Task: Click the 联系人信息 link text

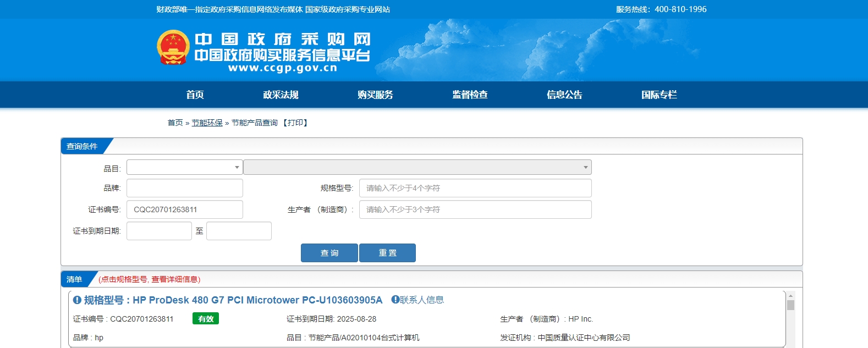Action: [422, 300]
